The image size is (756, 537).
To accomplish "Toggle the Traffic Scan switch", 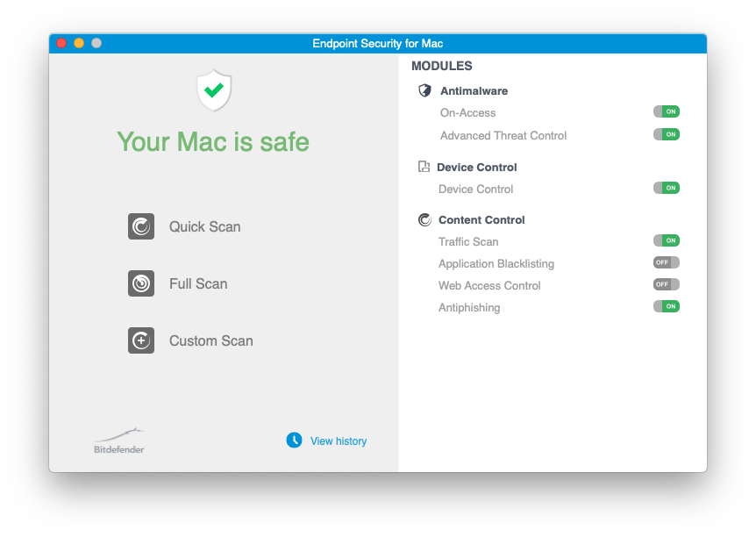I will (666, 241).
